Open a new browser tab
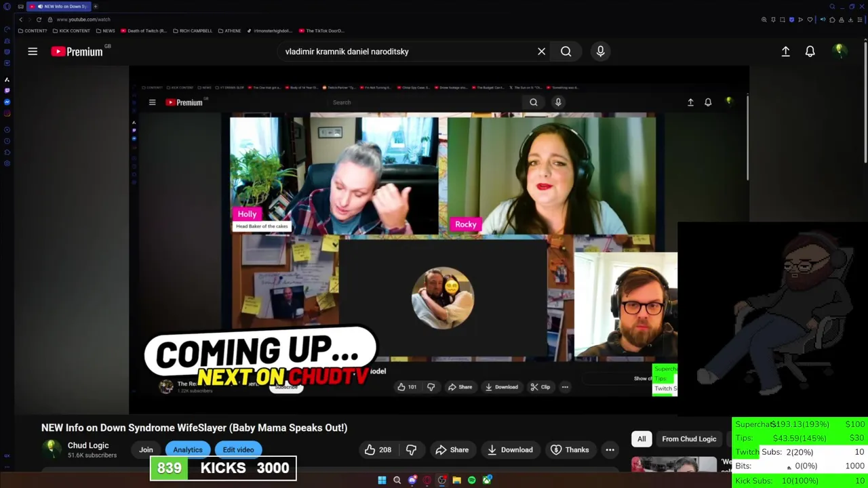 tap(96, 6)
